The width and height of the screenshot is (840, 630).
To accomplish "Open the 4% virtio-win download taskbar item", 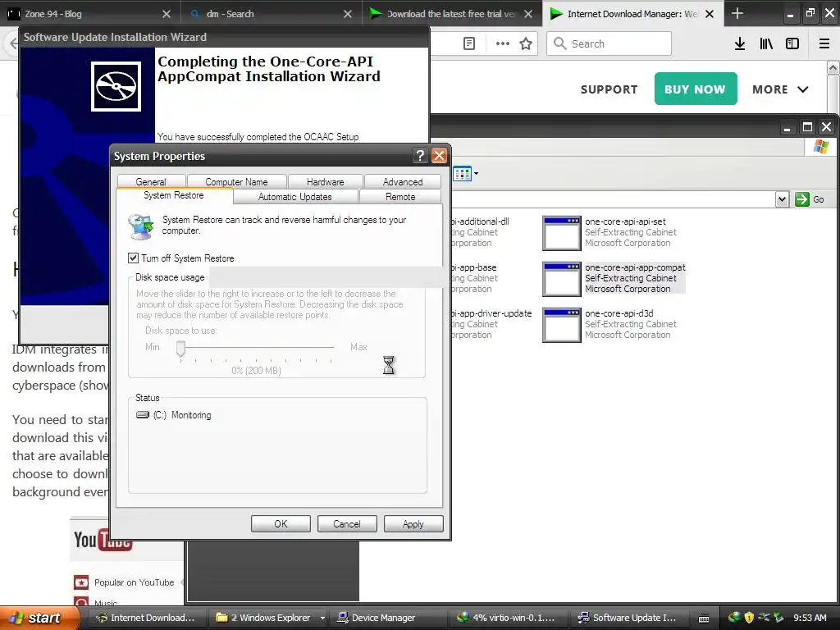I will pyautogui.click(x=505, y=618).
